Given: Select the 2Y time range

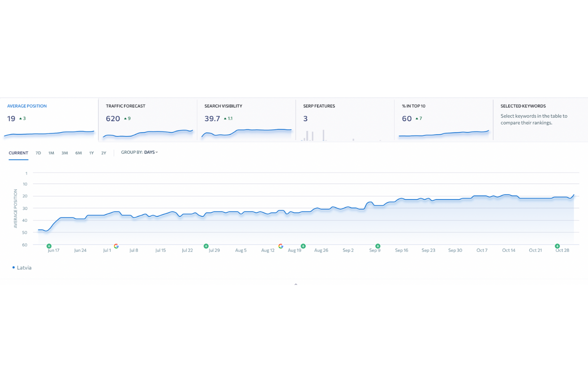Looking at the screenshot, I should pos(103,153).
